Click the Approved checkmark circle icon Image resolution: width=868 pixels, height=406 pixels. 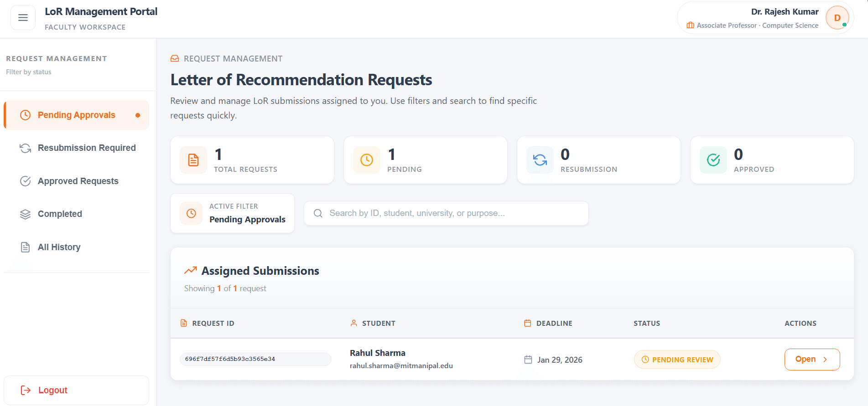(x=713, y=160)
